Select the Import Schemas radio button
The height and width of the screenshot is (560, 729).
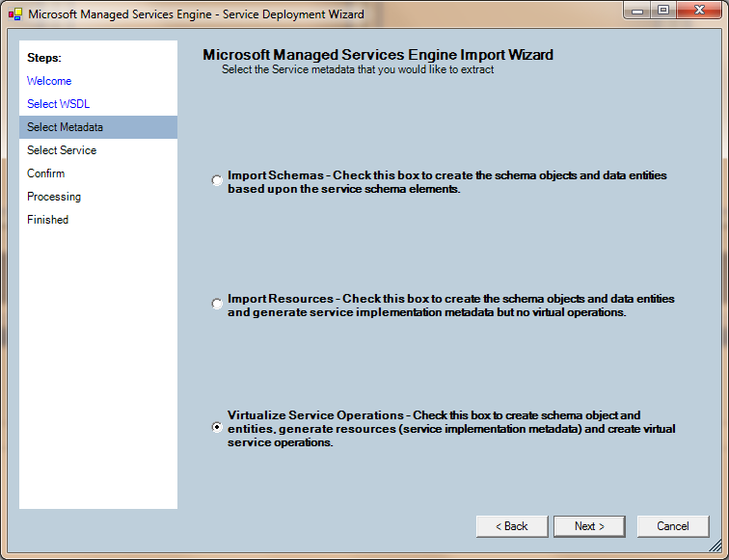click(x=217, y=180)
